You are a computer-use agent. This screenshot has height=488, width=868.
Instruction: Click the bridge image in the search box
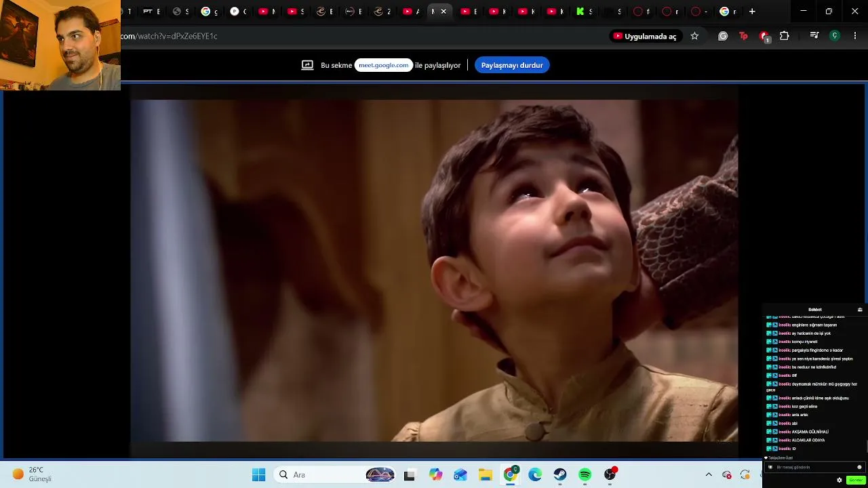tap(380, 475)
